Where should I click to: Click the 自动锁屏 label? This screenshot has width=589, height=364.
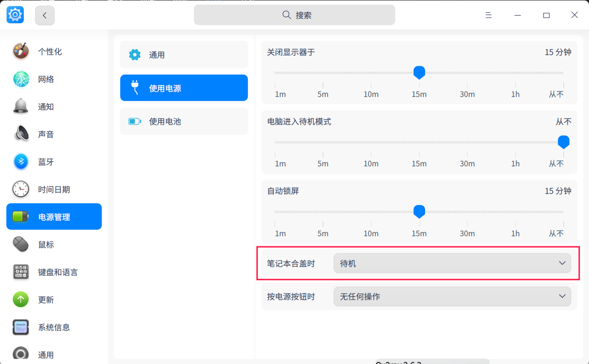point(283,191)
